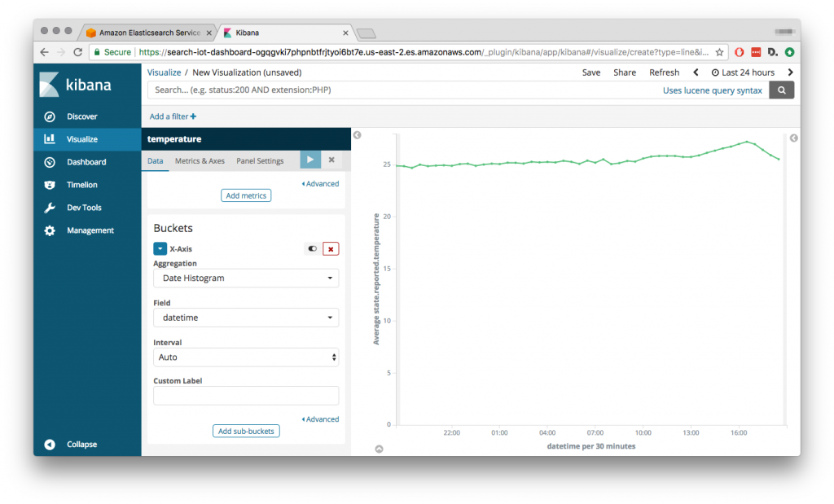834x504 pixels.
Task: Remove the X-Axis bucket with the red X
Action: [x=331, y=248]
